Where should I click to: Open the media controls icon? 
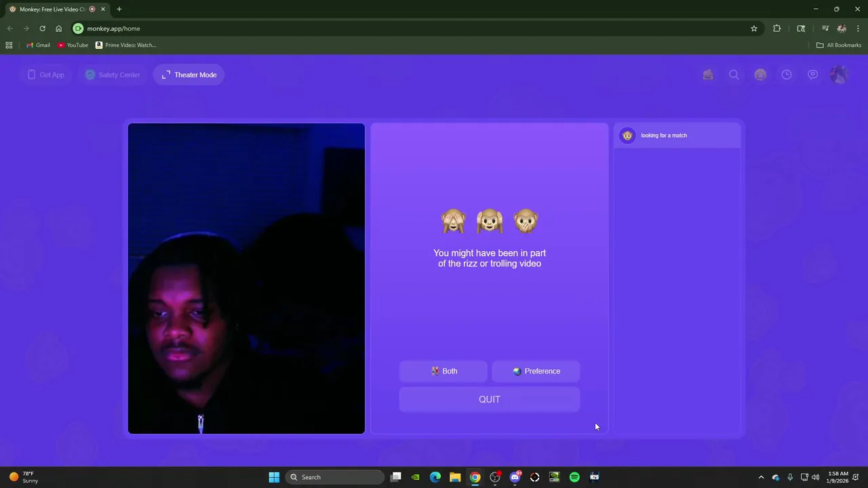(x=825, y=28)
